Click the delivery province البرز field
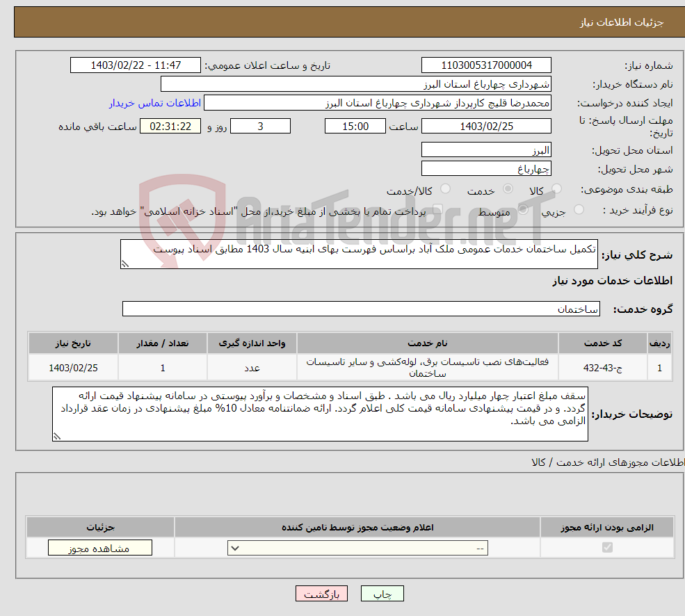Image resolution: width=685 pixels, height=616 pixels. [486, 150]
